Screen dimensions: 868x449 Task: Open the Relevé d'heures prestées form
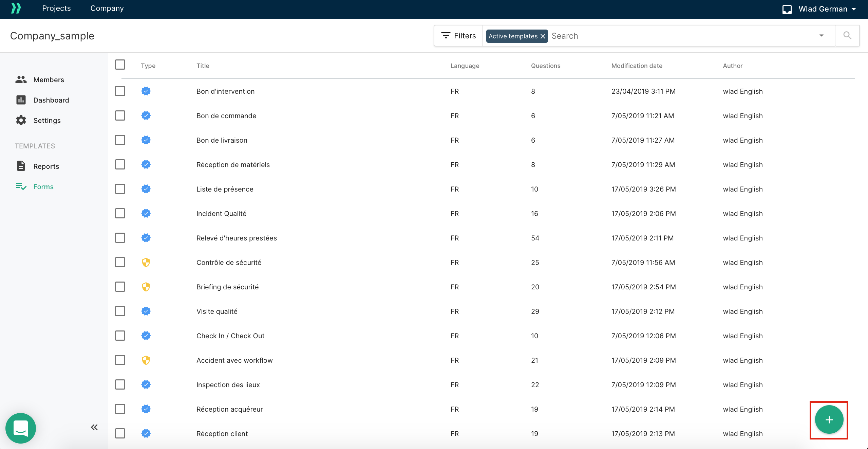[x=237, y=238]
